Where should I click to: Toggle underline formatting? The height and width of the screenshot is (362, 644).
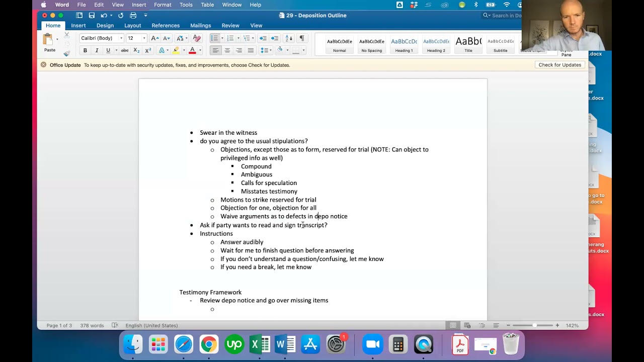(108, 50)
